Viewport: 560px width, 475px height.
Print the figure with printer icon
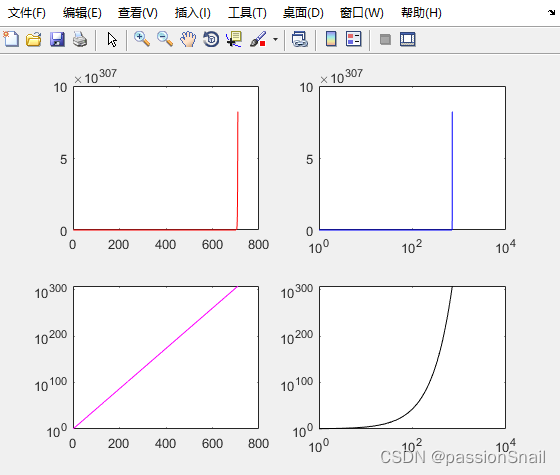click(80, 39)
